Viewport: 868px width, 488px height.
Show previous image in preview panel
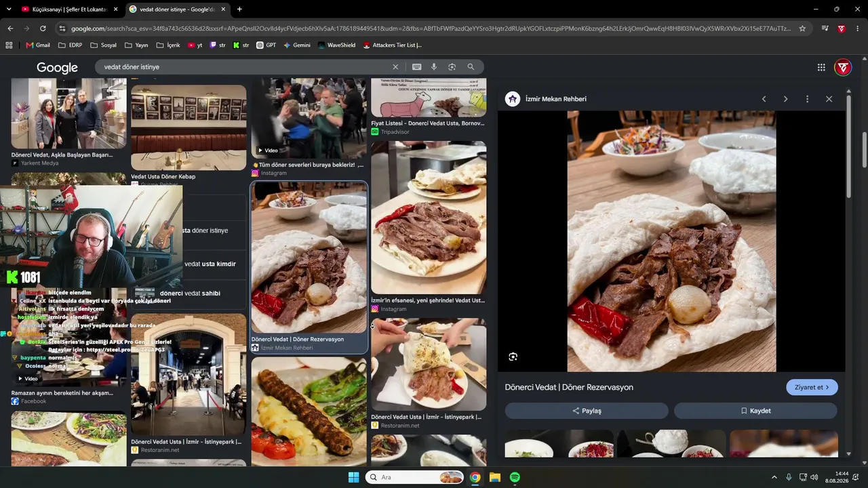pos(764,99)
